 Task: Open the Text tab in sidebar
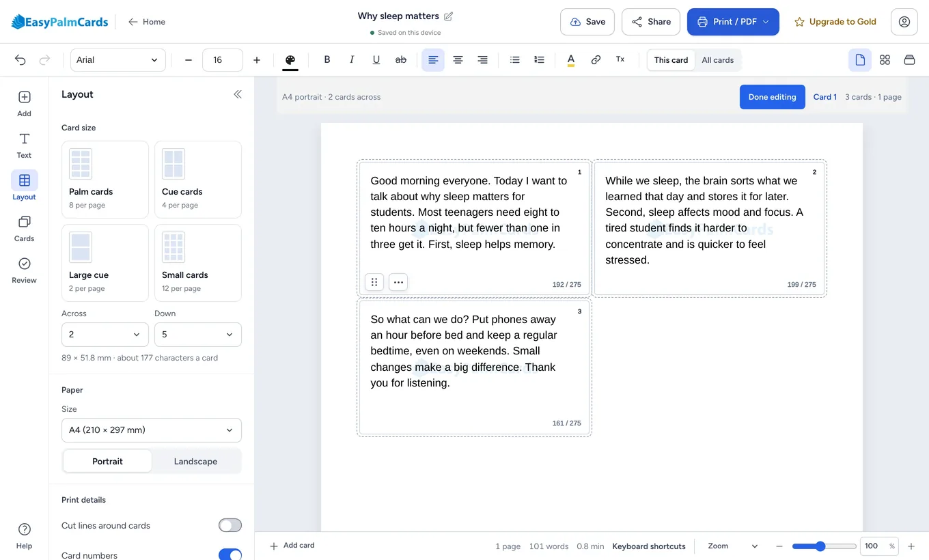click(24, 145)
